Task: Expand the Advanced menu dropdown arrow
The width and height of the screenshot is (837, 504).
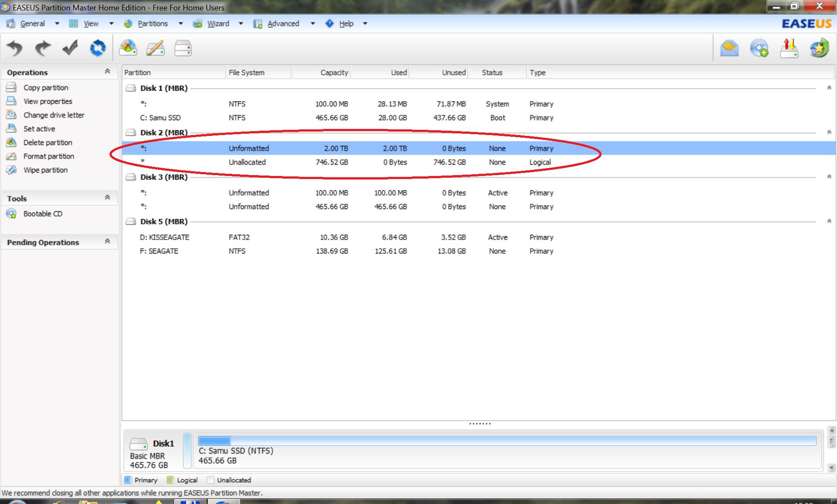Action: coord(313,24)
